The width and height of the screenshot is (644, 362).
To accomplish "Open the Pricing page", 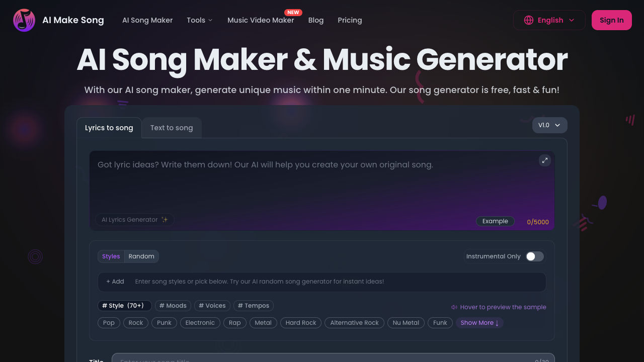I will (350, 20).
